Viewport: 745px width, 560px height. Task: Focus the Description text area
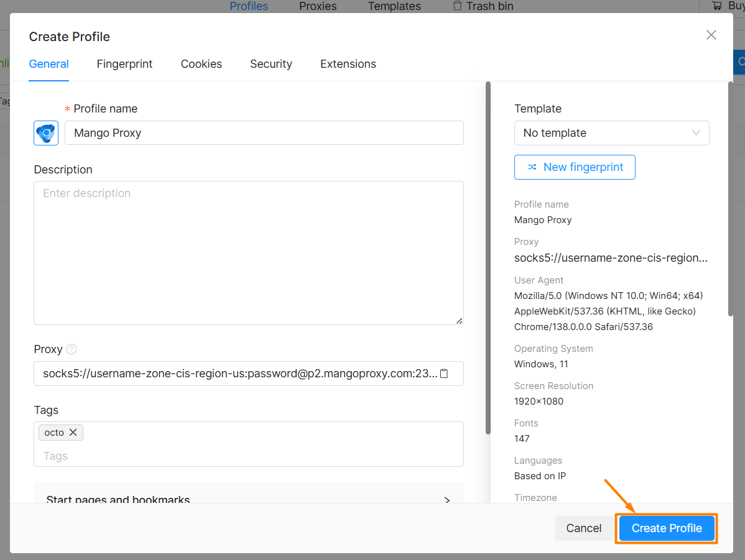point(249,253)
